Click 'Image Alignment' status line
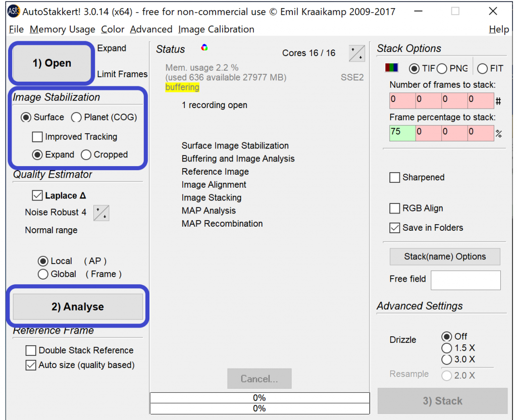The height and width of the screenshot is (420, 517). pyautogui.click(x=214, y=185)
